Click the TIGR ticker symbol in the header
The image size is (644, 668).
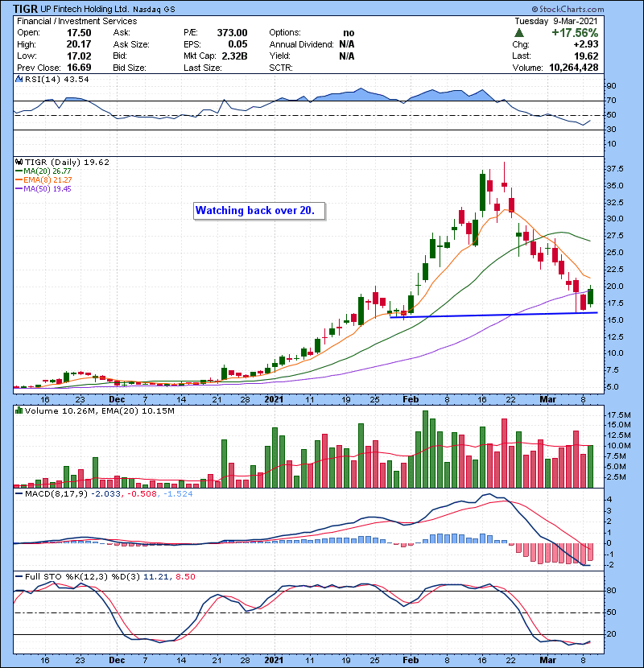(x=25, y=9)
